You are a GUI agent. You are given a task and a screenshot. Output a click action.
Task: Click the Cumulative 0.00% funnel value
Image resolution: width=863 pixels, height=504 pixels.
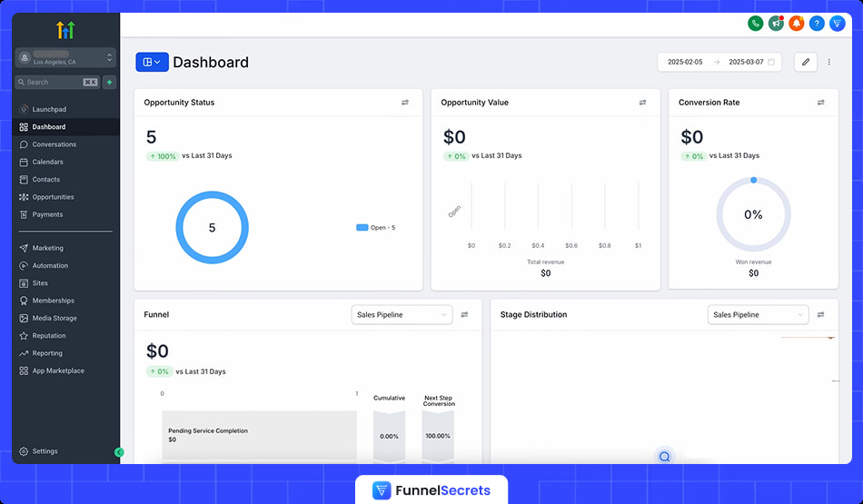coord(389,436)
